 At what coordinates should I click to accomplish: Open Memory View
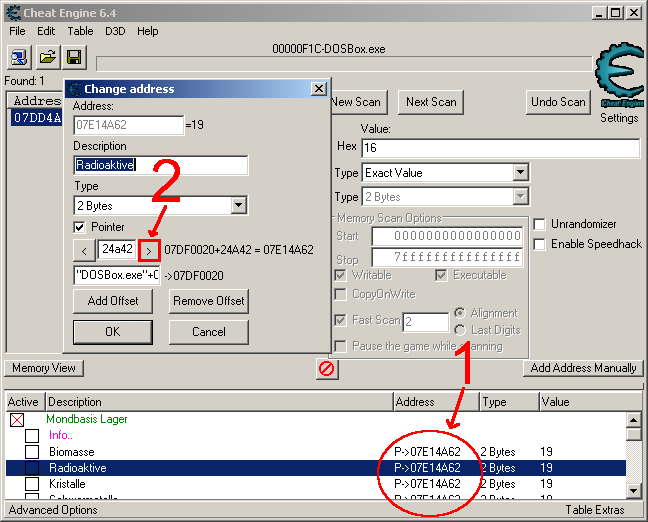coord(44,368)
